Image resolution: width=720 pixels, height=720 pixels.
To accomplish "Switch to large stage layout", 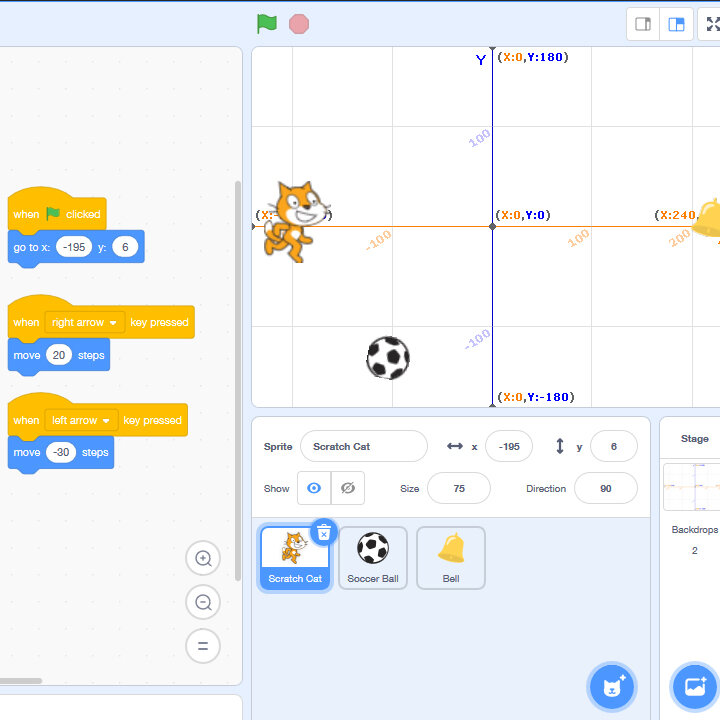I will pos(676,24).
